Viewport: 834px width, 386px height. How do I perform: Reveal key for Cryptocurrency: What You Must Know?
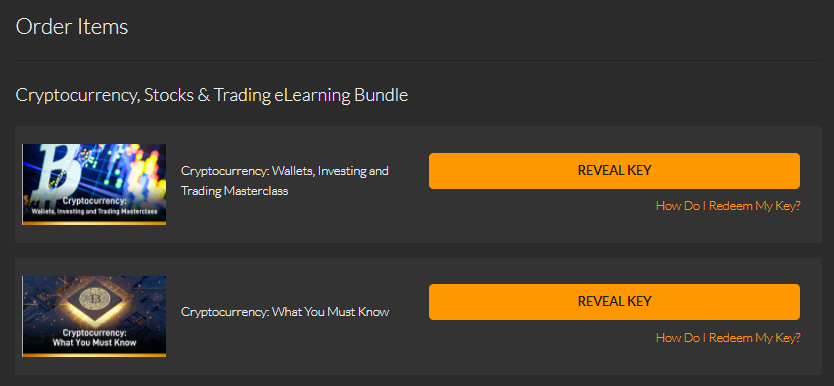(x=614, y=301)
